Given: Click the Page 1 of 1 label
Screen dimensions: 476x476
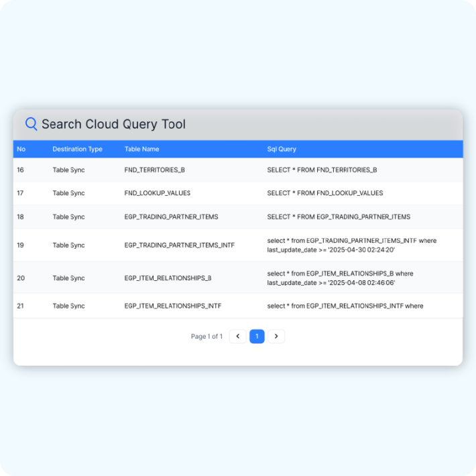Looking at the screenshot, I should (206, 337).
